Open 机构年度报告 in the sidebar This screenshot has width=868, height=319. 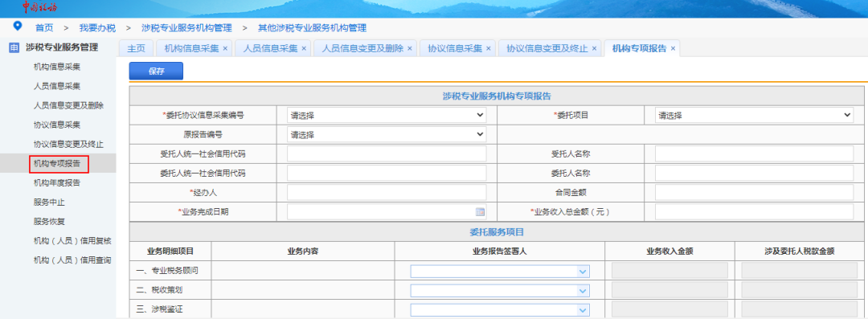point(57,182)
